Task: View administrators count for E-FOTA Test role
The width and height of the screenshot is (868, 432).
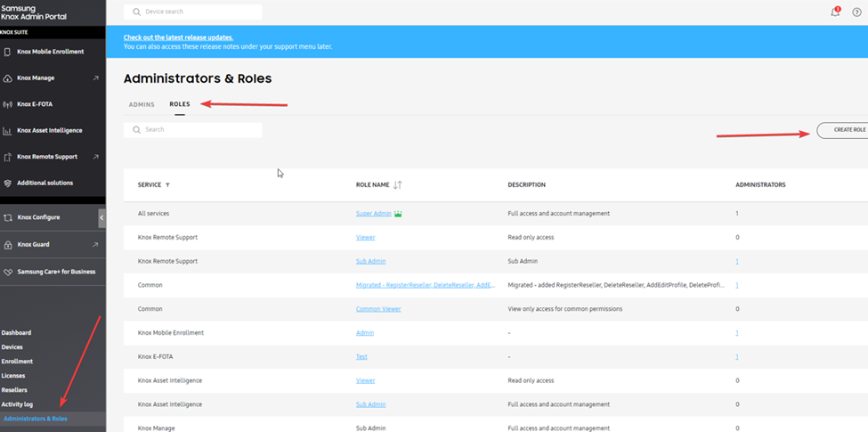Action: (x=737, y=356)
